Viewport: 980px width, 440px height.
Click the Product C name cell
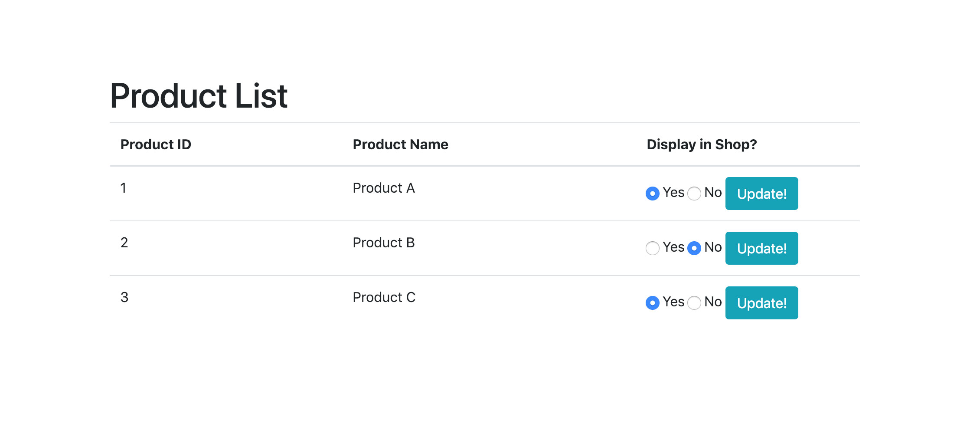click(384, 297)
